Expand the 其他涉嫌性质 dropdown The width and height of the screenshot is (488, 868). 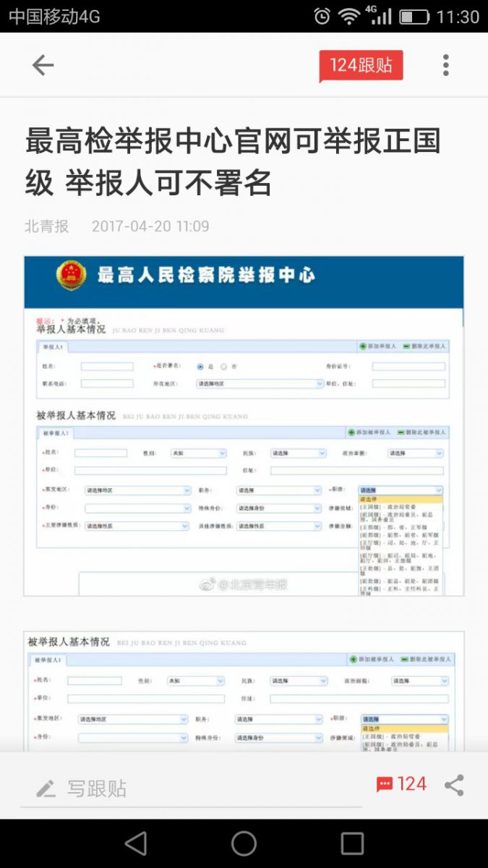pyautogui.click(x=278, y=526)
